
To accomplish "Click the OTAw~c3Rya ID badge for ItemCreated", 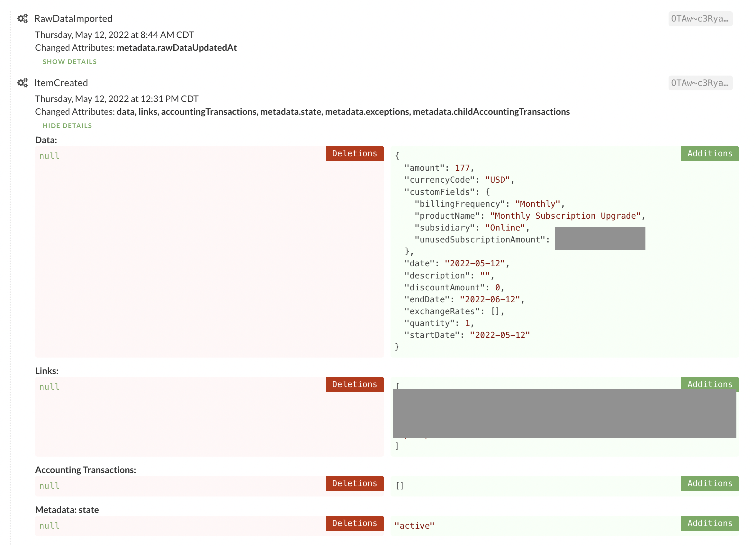I will click(x=700, y=83).
